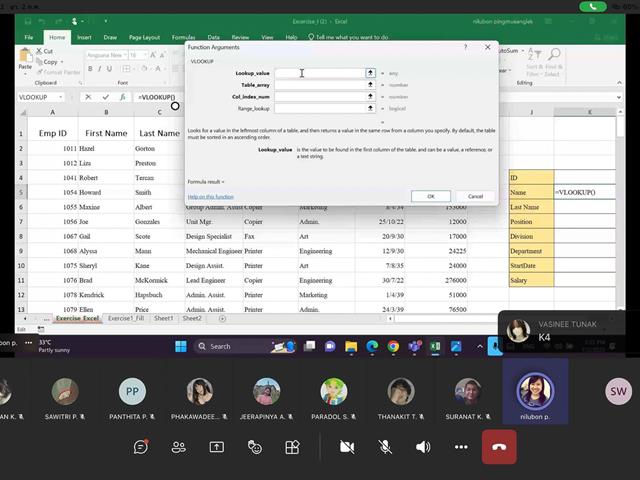
Task: Open the Windows Start menu
Action: [180, 347]
